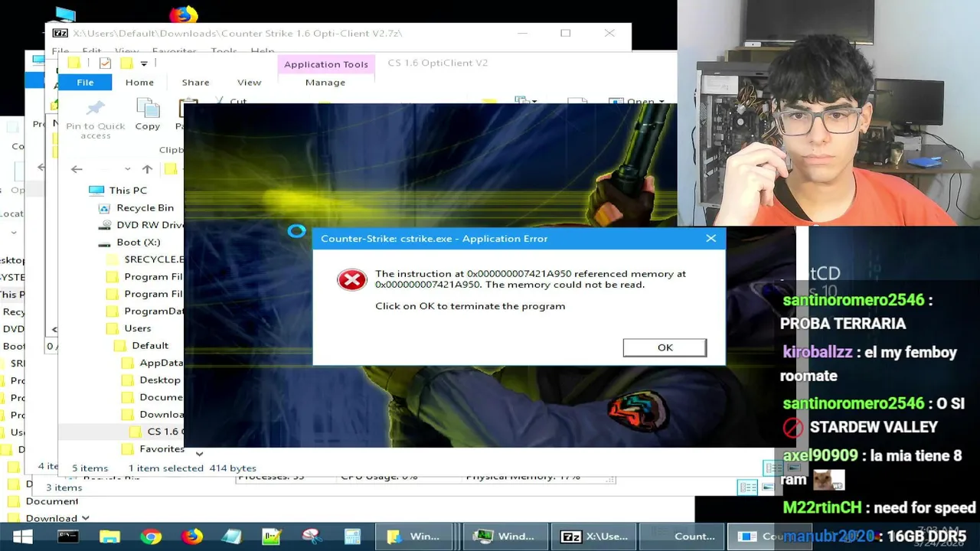Open File Explorer from taskbar
The height and width of the screenshot is (551, 980).
coord(109,536)
